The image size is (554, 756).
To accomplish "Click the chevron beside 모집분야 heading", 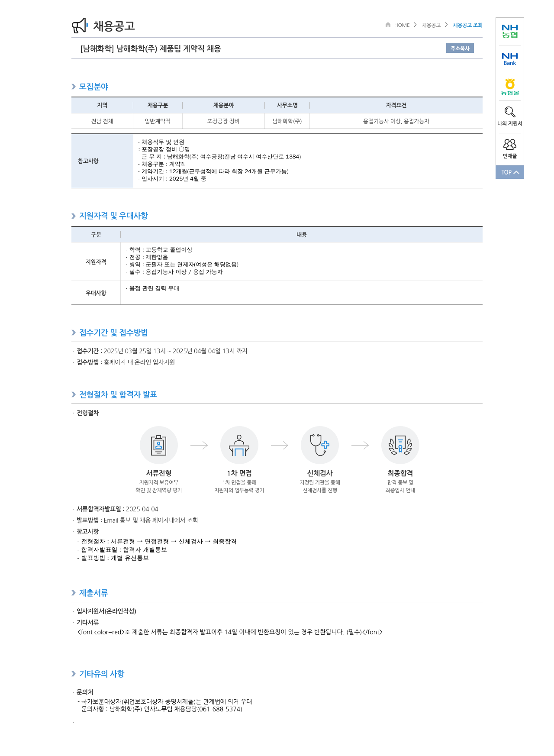I will (74, 87).
